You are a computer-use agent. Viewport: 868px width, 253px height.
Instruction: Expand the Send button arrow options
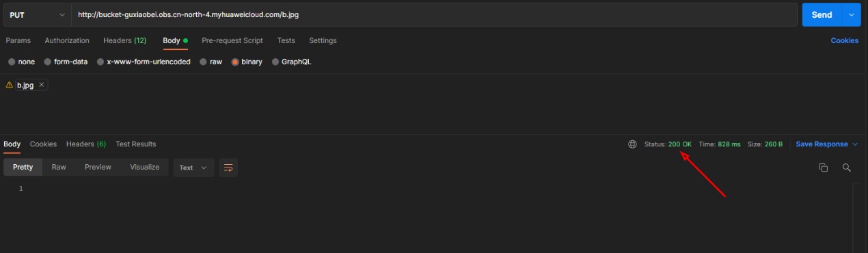click(x=851, y=15)
